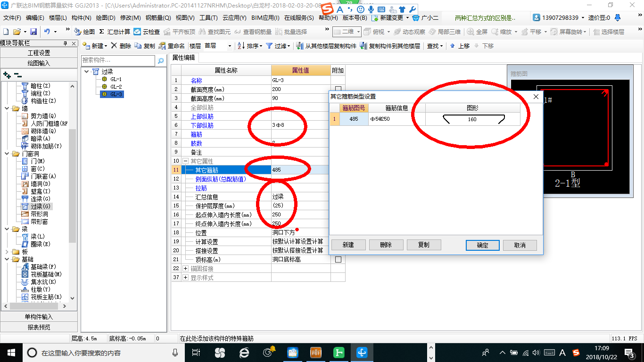Select 连梁(G) in navigator tree
Viewport: 644px width, 362px height.
click(x=41, y=199)
